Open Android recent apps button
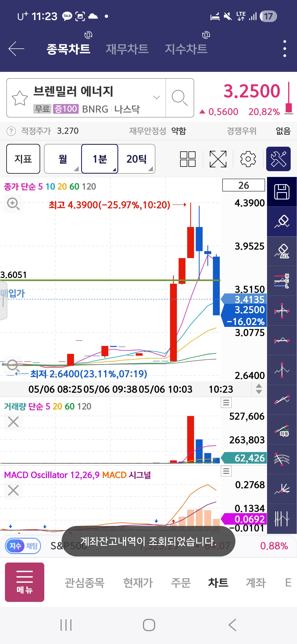This screenshot has width=297, height=644. (66, 625)
